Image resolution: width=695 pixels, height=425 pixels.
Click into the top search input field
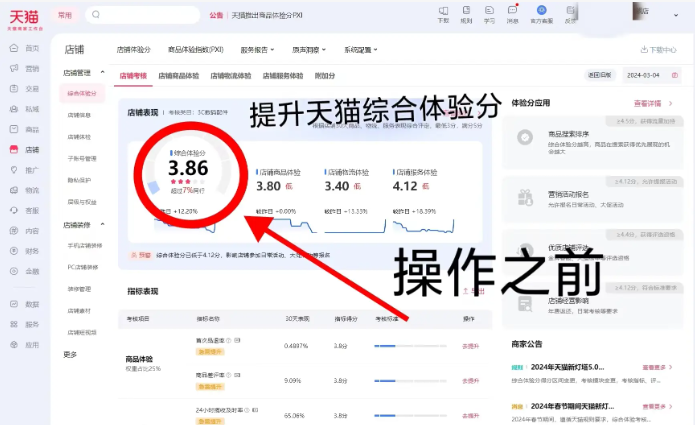click(x=142, y=15)
